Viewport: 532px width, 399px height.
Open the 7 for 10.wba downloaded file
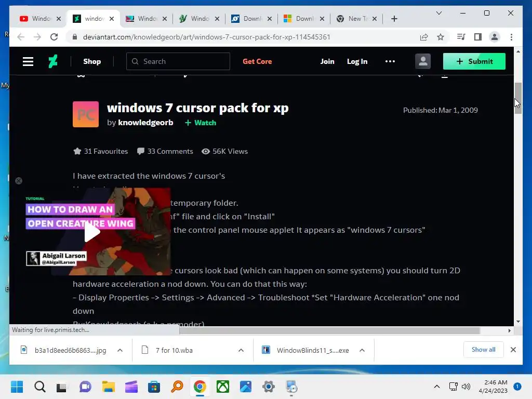tap(174, 350)
